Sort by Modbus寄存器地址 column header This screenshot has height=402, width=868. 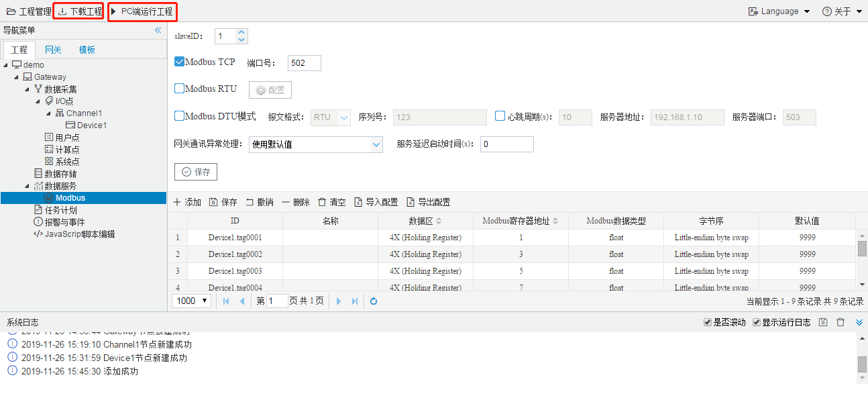pos(521,221)
